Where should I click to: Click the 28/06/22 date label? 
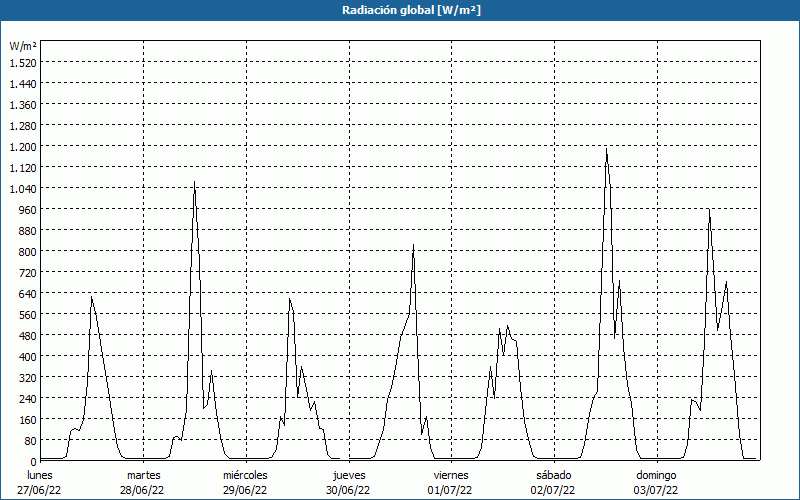click(142, 490)
